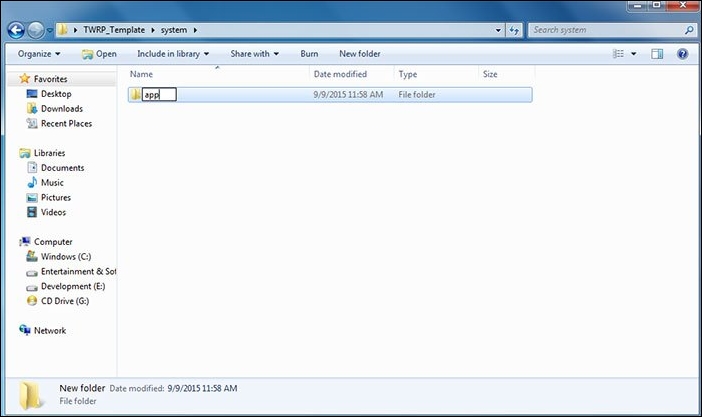Click the magnifier search icon

click(689, 30)
